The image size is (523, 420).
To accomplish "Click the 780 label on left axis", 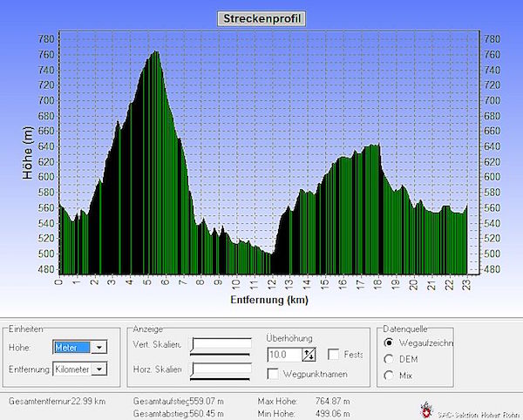I will pos(46,39).
